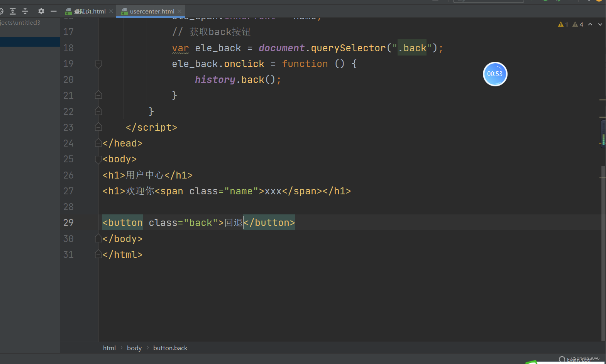Collapse the script fold marker at line 23
This screenshot has width=606, height=364.
98,127
